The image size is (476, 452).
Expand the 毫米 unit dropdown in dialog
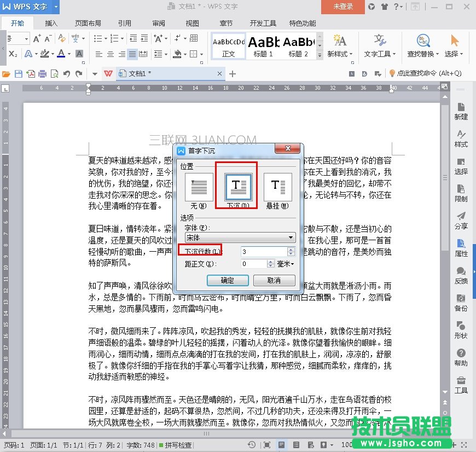coord(285,264)
